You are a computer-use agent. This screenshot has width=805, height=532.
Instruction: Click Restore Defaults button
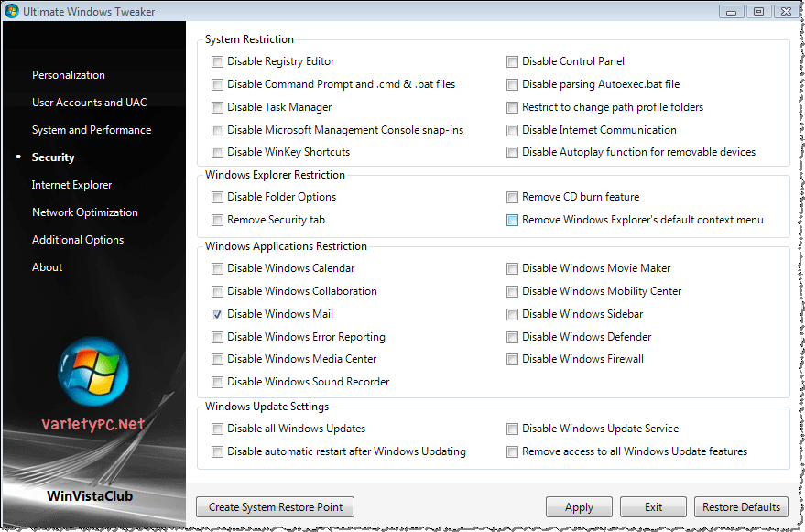coord(741,507)
